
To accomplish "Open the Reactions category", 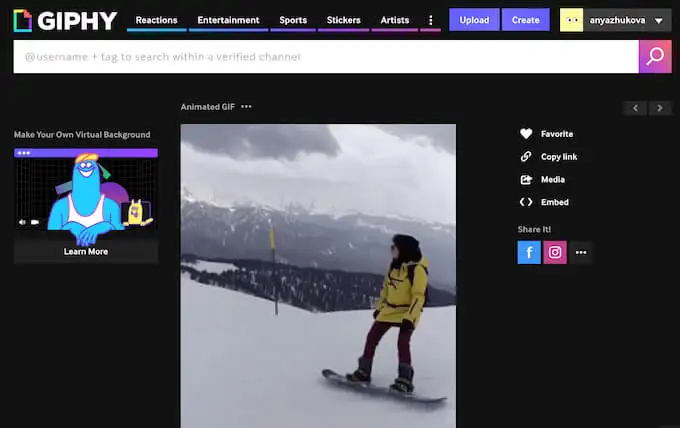I will tap(157, 20).
